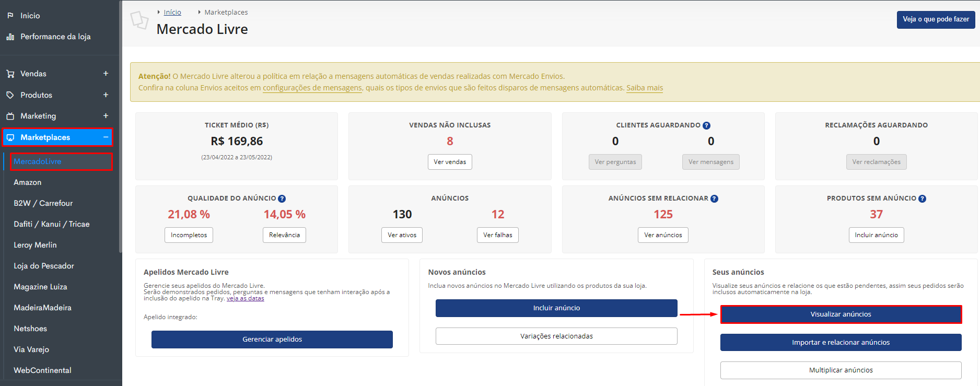
Task: Click the Ver perguntas button
Action: [x=615, y=162]
